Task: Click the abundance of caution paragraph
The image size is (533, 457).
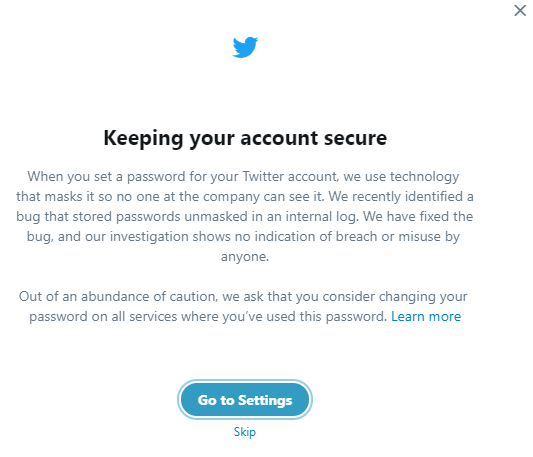Action: pyautogui.click(x=245, y=306)
